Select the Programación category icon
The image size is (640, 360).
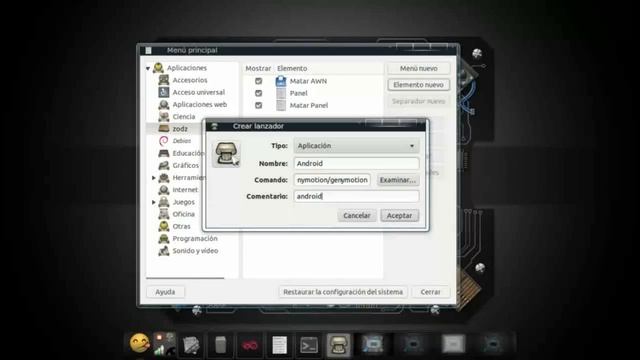tap(164, 238)
